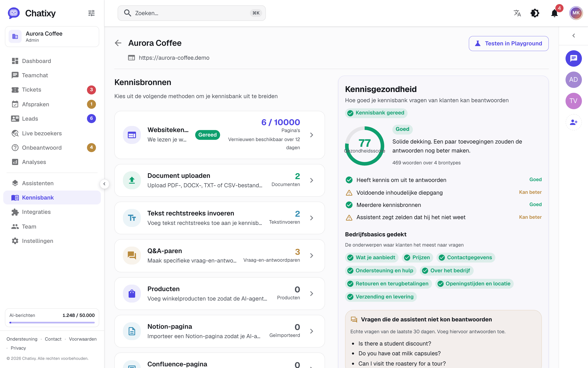The width and height of the screenshot is (588, 368).
Task: Open the chat bubble in right rail
Action: [x=574, y=58]
